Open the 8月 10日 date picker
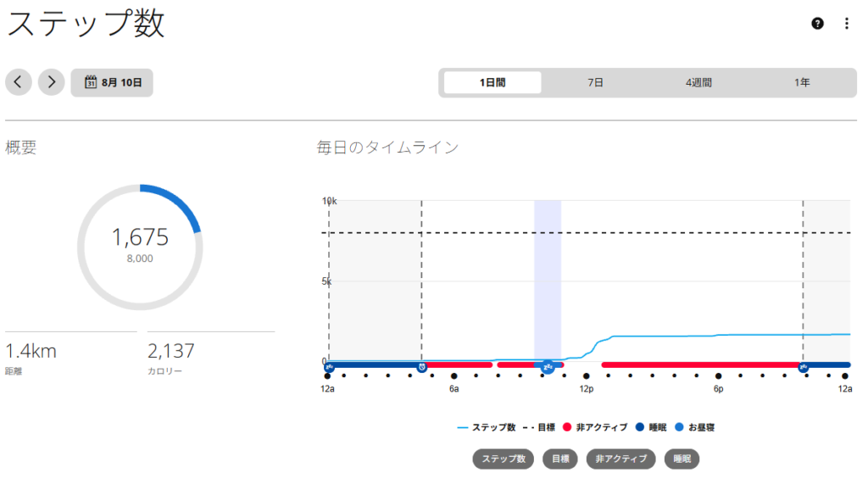The width and height of the screenshot is (868, 478). [x=112, y=82]
